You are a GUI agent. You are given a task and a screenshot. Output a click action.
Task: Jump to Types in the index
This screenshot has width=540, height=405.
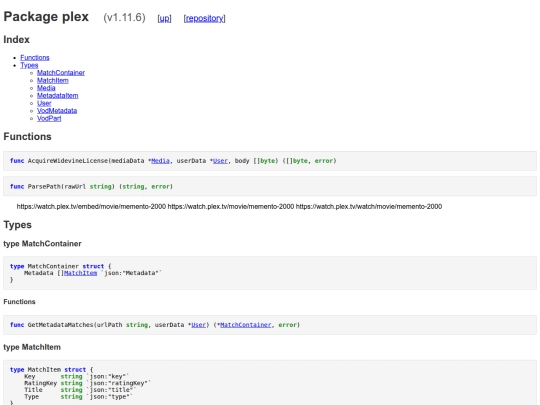point(29,65)
